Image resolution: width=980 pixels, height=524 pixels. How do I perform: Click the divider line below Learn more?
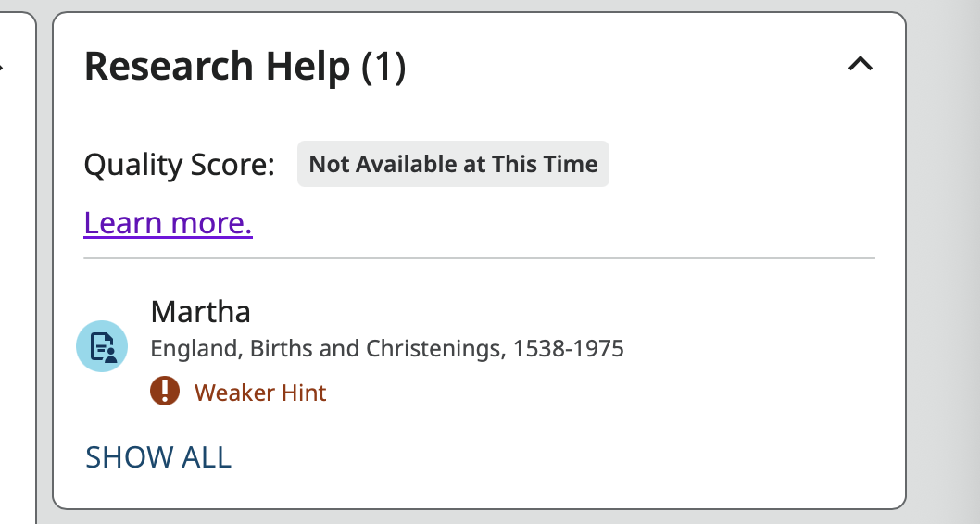pyautogui.click(x=480, y=258)
